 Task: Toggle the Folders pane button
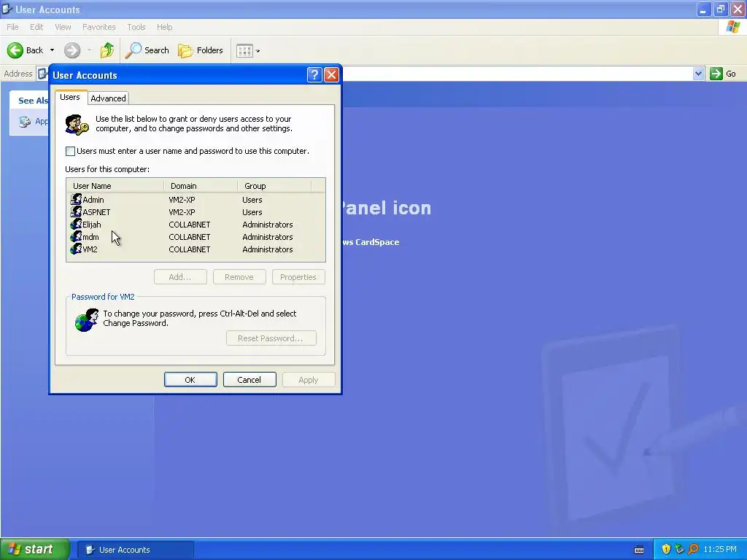(x=201, y=50)
